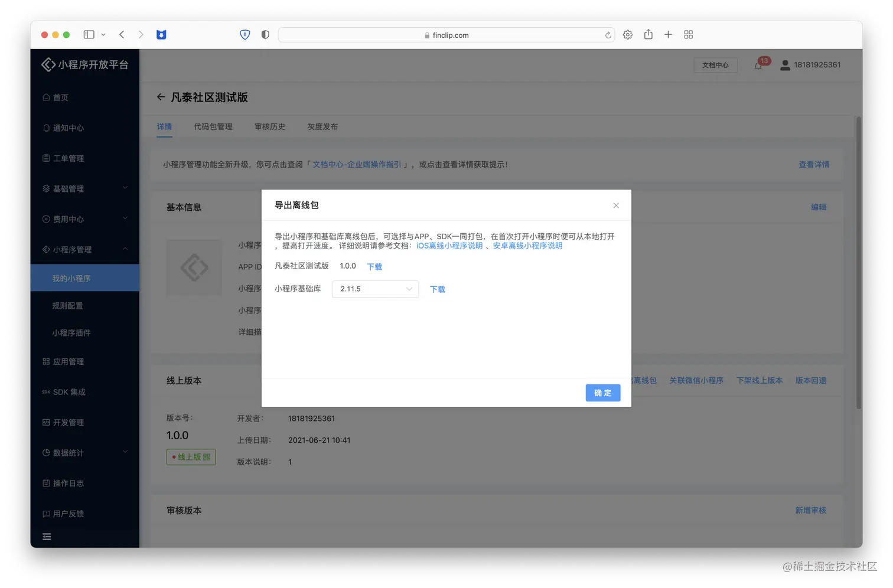Open iOS离线小程序说明 link
Image resolution: width=893 pixels, height=588 pixels.
click(x=449, y=246)
